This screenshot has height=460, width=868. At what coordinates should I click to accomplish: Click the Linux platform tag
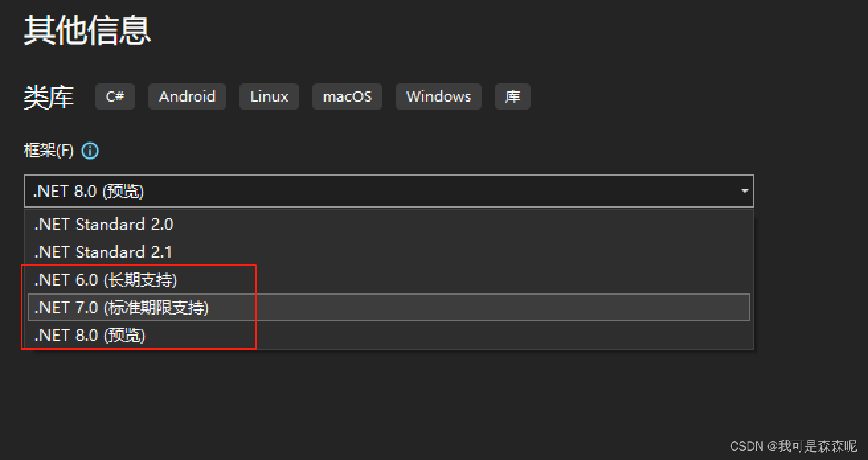coord(269,96)
